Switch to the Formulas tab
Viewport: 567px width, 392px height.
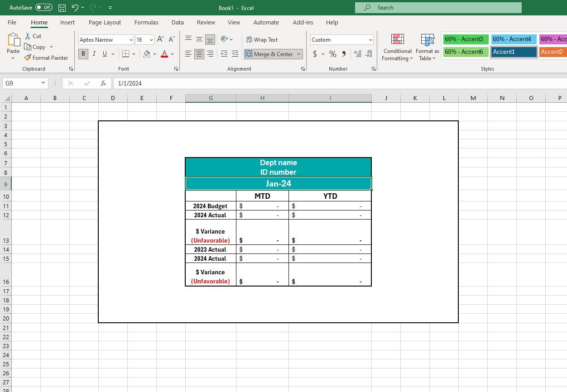146,22
